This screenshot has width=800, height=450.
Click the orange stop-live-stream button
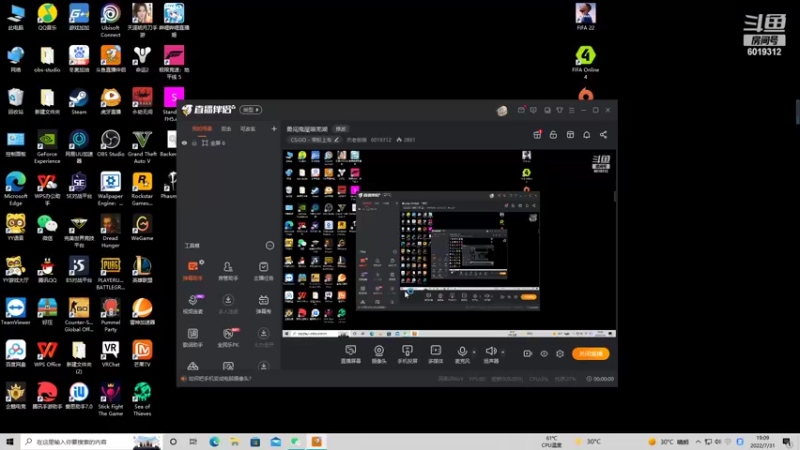590,354
